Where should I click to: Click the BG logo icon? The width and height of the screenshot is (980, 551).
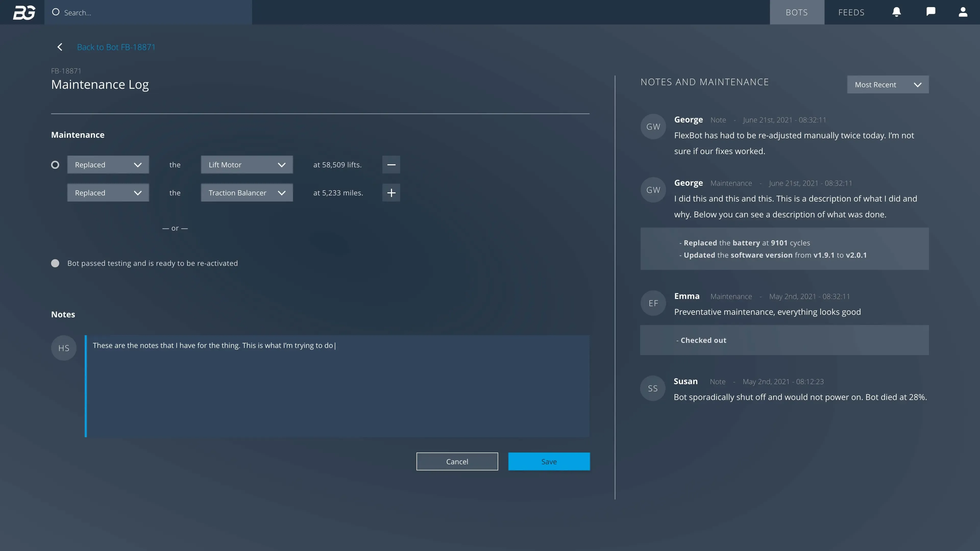(x=24, y=12)
